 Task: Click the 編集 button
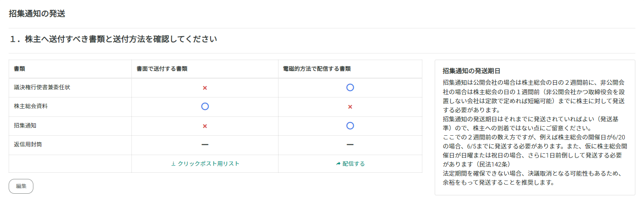click(21, 186)
